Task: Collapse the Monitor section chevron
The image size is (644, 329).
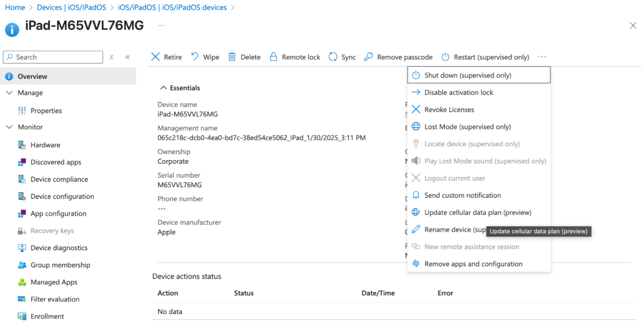Action: click(x=9, y=127)
